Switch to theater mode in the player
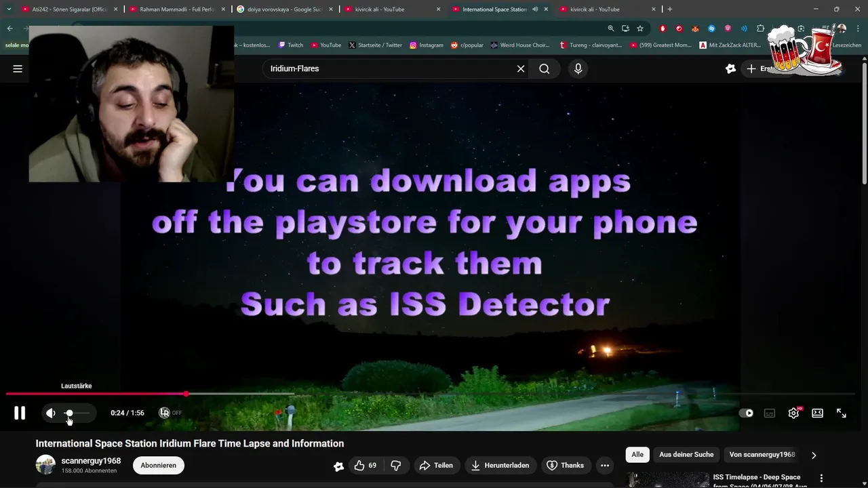Image resolution: width=868 pixels, height=488 pixels. pyautogui.click(x=817, y=413)
